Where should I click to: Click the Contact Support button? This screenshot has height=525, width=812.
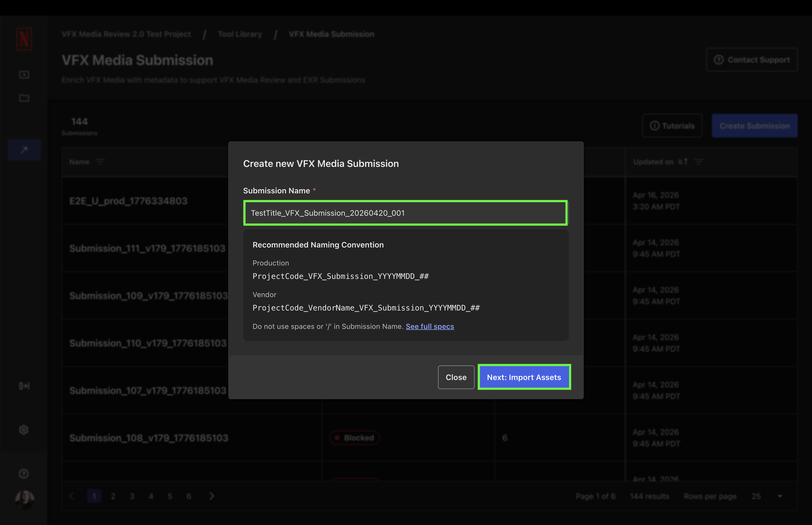(752, 60)
